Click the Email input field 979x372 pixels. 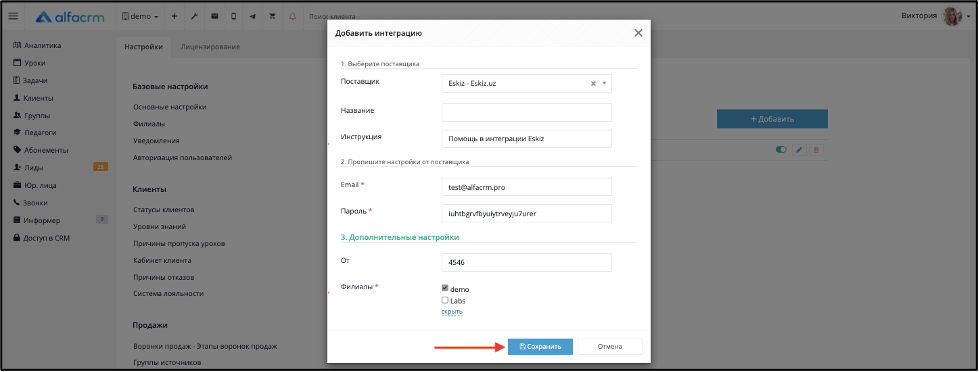click(x=526, y=187)
